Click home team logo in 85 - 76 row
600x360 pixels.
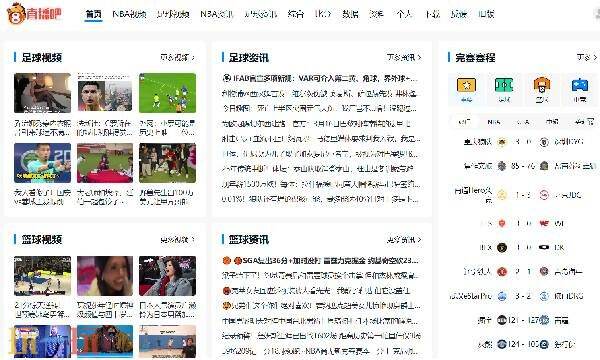point(502,166)
